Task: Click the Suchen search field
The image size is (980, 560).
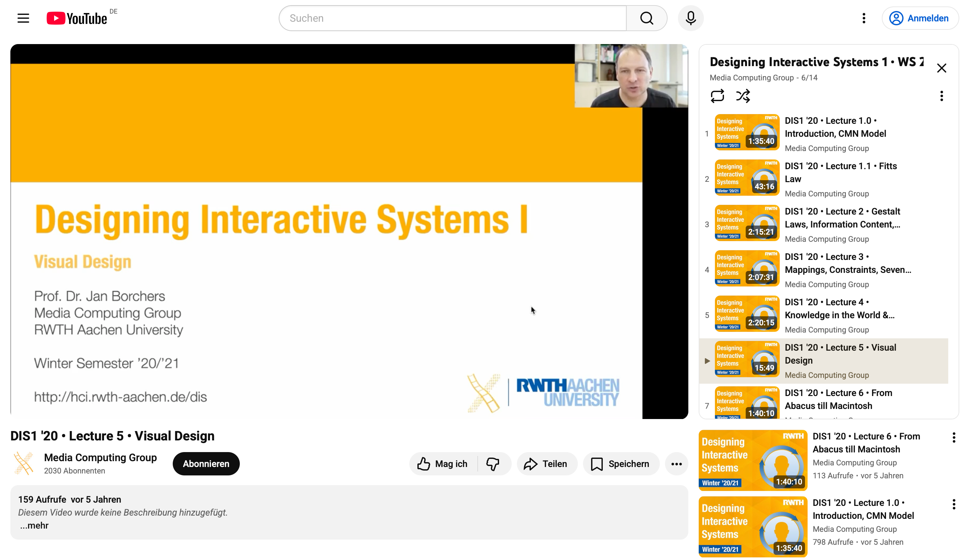Action: (452, 18)
